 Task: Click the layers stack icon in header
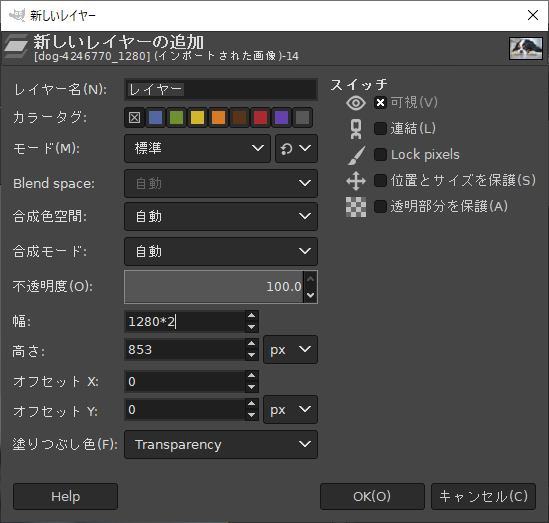pos(16,46)
